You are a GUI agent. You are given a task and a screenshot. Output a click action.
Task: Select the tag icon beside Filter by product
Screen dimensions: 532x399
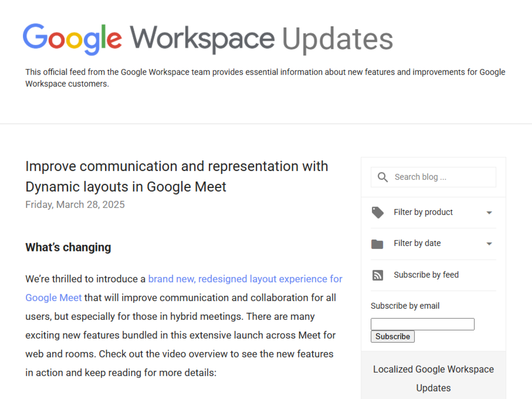378,212
